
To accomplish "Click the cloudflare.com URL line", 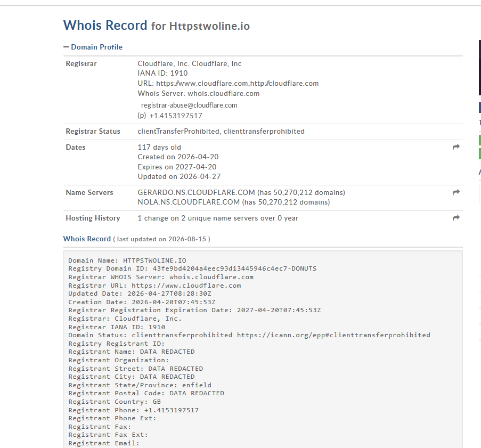I will (x=228, y=84).
